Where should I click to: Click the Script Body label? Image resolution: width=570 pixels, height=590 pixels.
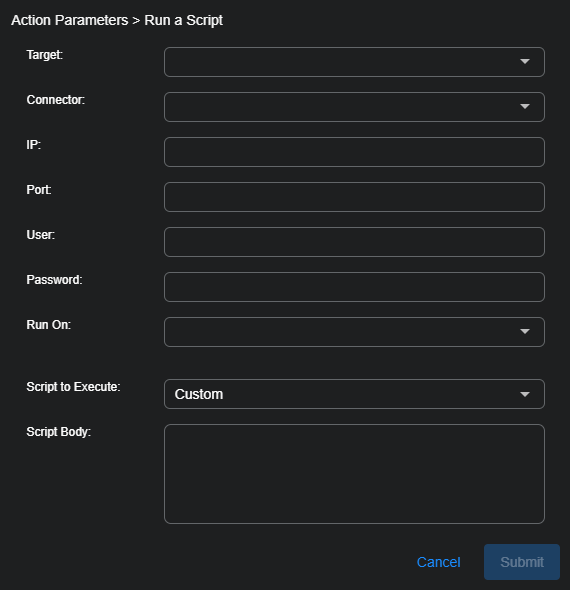pos(59,432)
